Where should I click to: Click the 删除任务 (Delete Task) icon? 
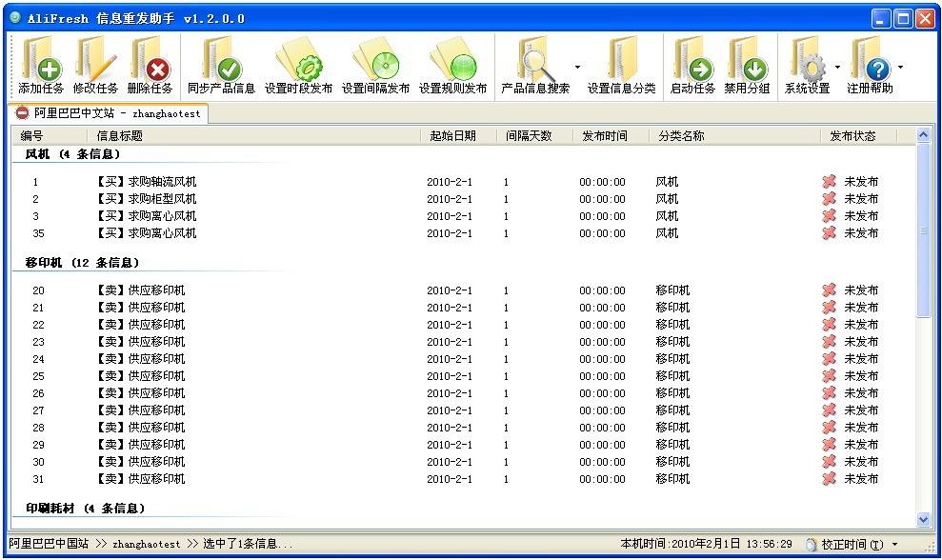150,62
